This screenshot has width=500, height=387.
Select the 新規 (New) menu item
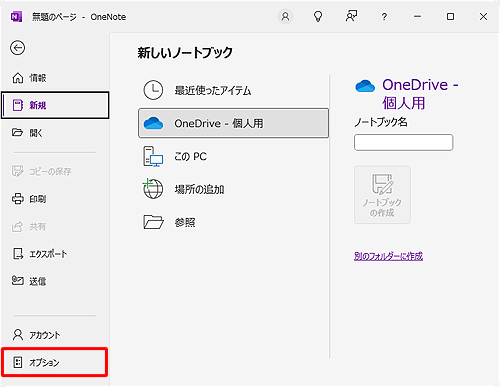(x=55, y=105)
